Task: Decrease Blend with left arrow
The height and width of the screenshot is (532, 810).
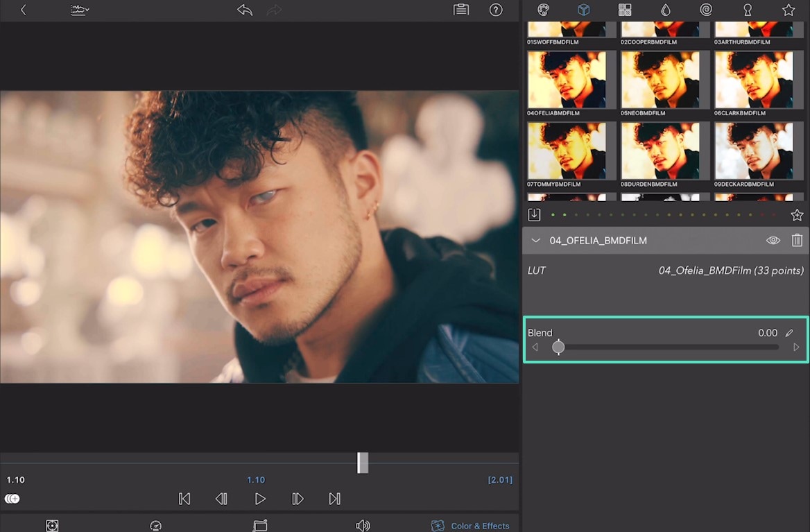Action: tap(535, 347)
